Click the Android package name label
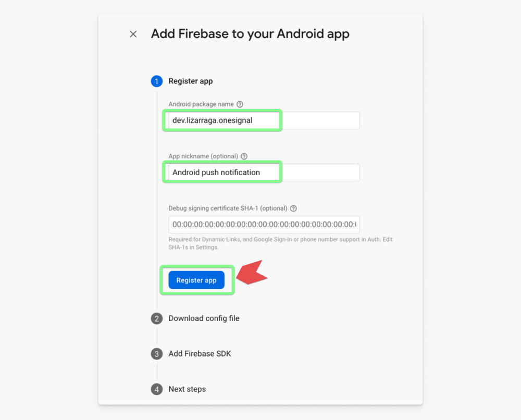Image resolution: width=521 pixels, height=420 pixels. coord(201,104)
